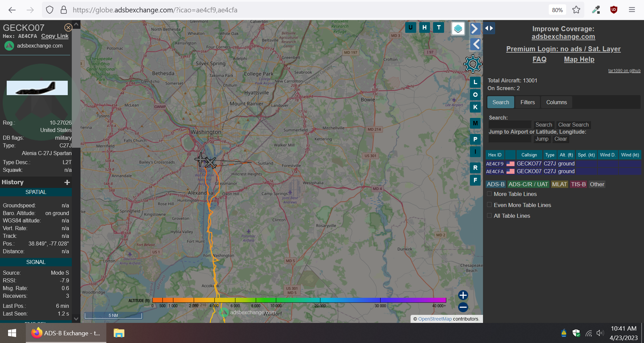Click the Clear button beside Jump
The width and height of the screenshot is (644, 343).
(x=560, y=139)
